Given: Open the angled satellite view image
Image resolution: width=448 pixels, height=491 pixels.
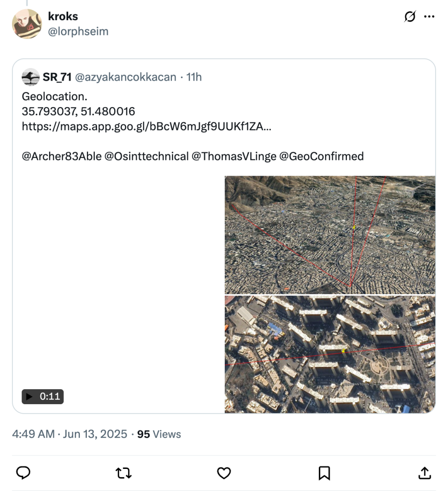Looking at the screenshot, I should (x=330, y=235).
